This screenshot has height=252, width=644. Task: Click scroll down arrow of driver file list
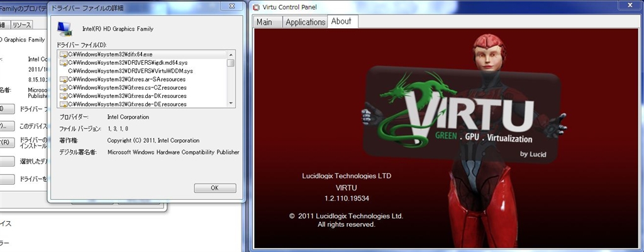(x=231, y=104)
